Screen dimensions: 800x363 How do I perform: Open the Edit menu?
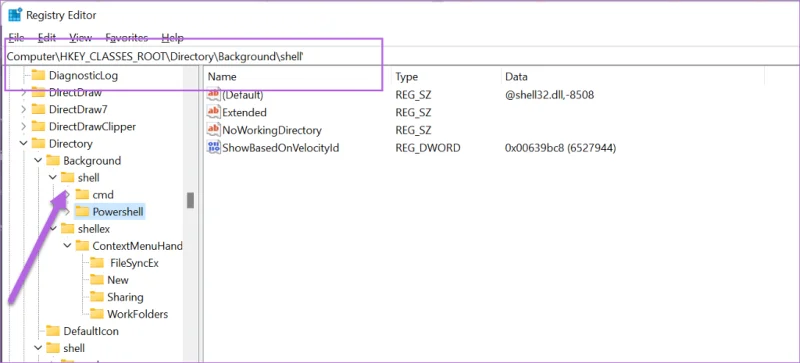pyautogui.click(x=47, y=38)
